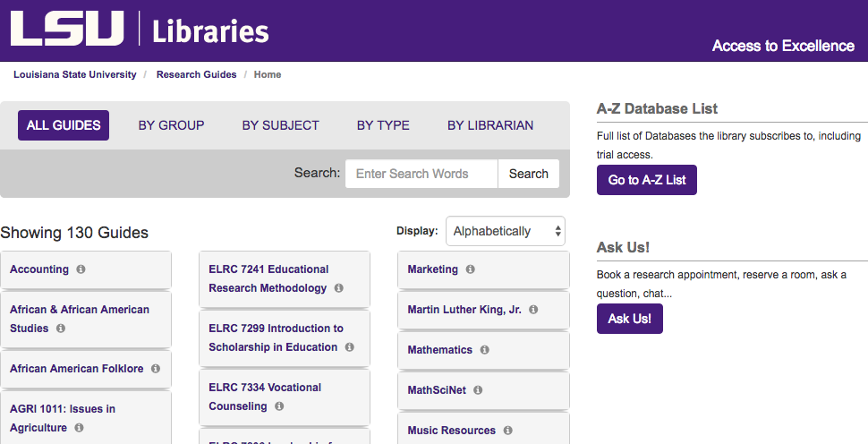868x444 pixels.
Task: Switch to the BY LIBRARIAN tab
Action: click(x=490, y=125)
